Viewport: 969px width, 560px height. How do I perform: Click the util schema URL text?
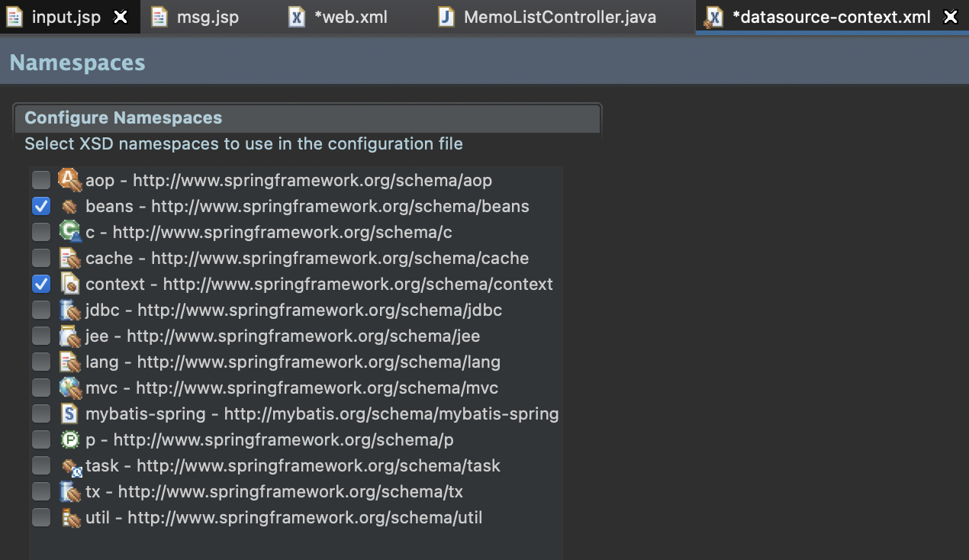[x=305, y=517]
